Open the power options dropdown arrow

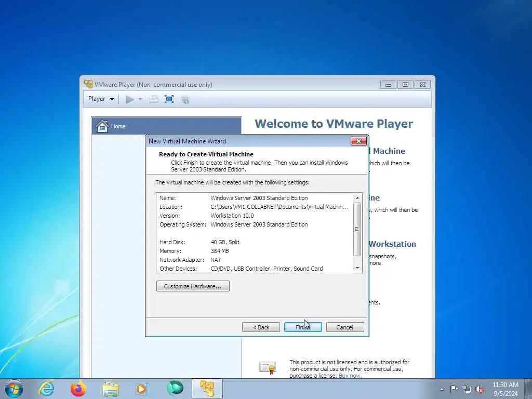coord(140,99)
